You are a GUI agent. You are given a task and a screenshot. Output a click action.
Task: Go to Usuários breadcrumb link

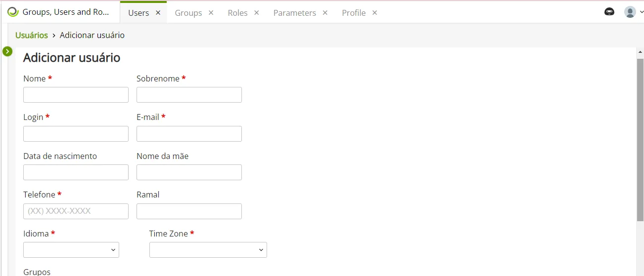(x=32, y=35)
